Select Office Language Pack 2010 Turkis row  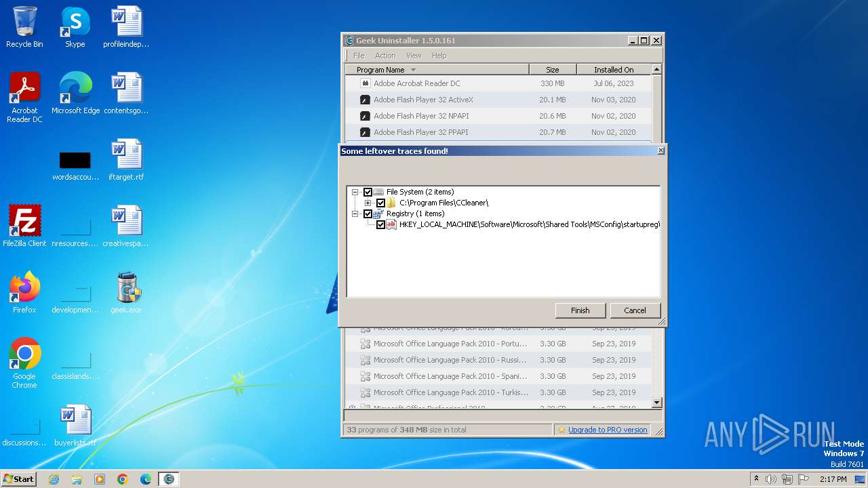pos(498,392)
